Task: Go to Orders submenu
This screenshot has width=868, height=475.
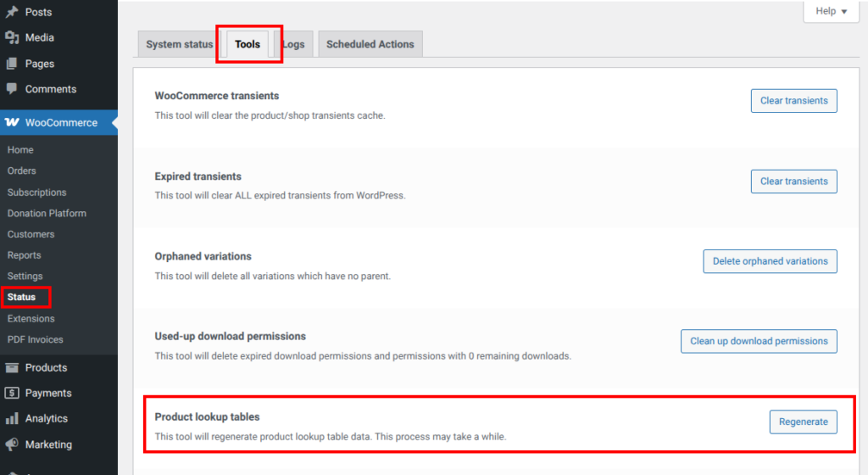Action: point(21,171)
